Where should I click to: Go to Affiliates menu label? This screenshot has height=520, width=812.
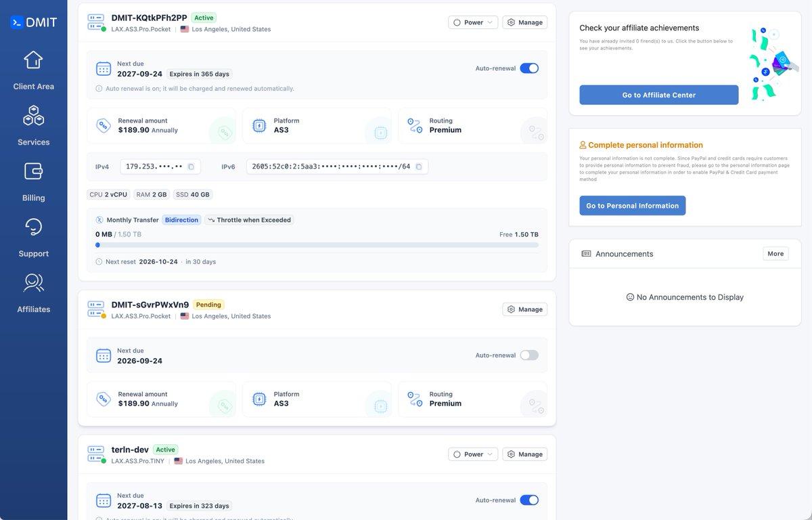point(33,309)
